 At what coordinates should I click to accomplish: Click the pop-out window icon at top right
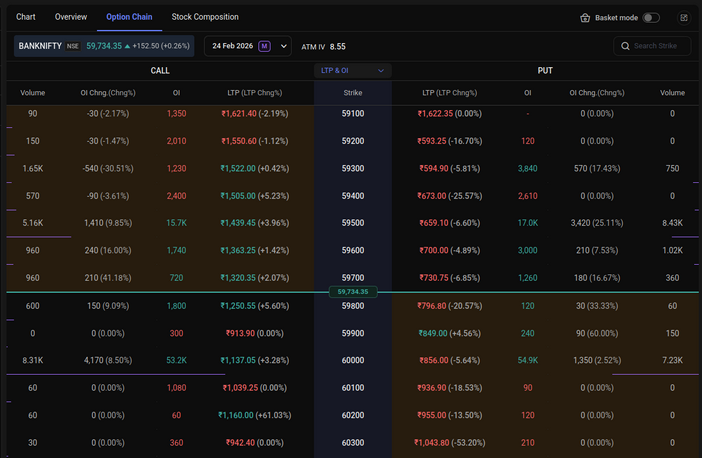point(684,18)
